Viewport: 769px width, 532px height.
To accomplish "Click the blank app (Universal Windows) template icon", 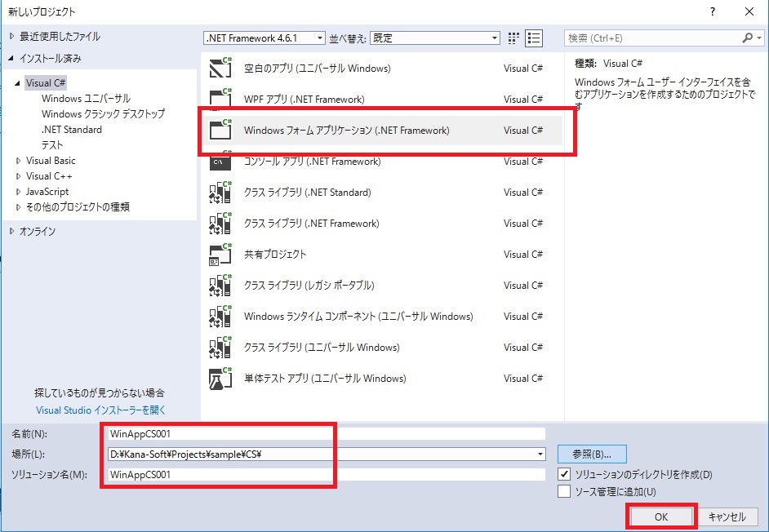I will 220,68.
